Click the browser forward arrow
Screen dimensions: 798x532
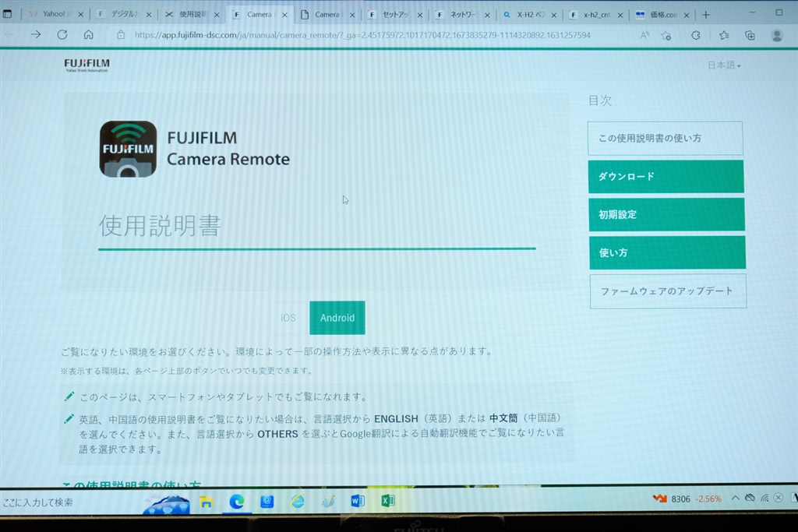coord(36,34)
